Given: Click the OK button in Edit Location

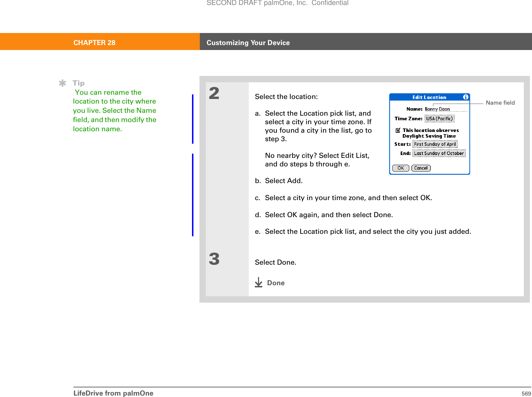Looking at the screenshot, I should pos(401,168).
